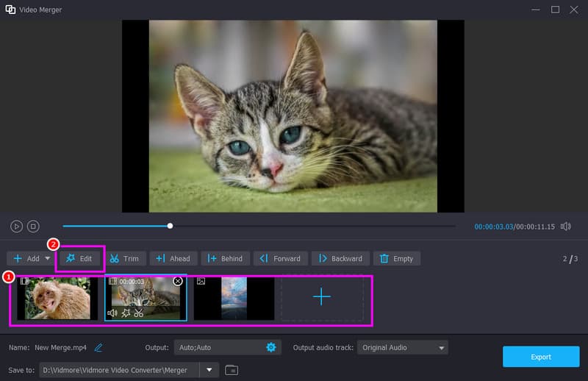The width and height of the screenshot is (588, 381).
Task: Open the Edit tool
Action: 79,259
